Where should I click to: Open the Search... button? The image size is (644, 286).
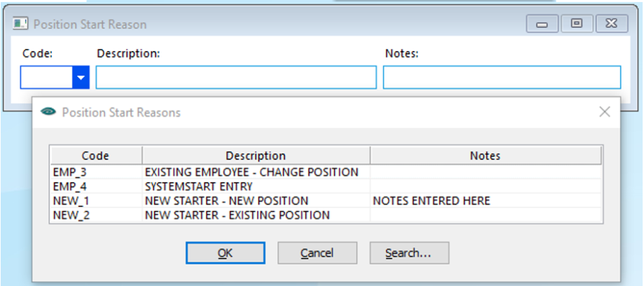[409, 252]
